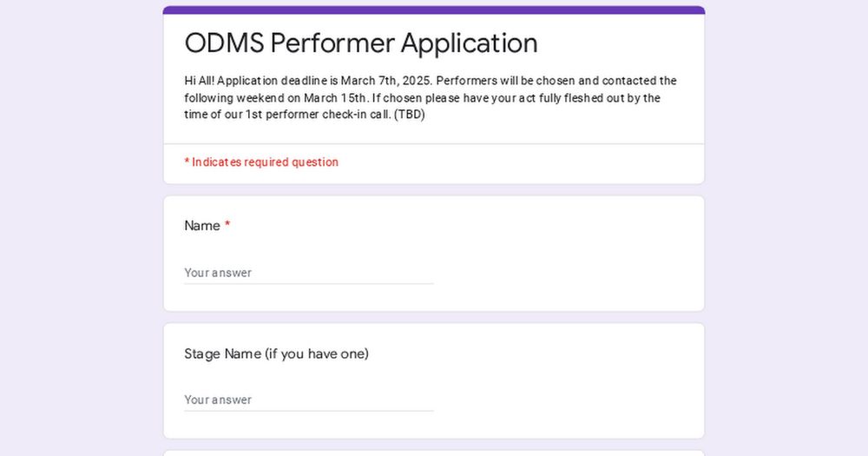This screenshot has width=868, height=456.
Task: Click the red asterisk before 'Indicates required question'
Action: coord(187,162)
